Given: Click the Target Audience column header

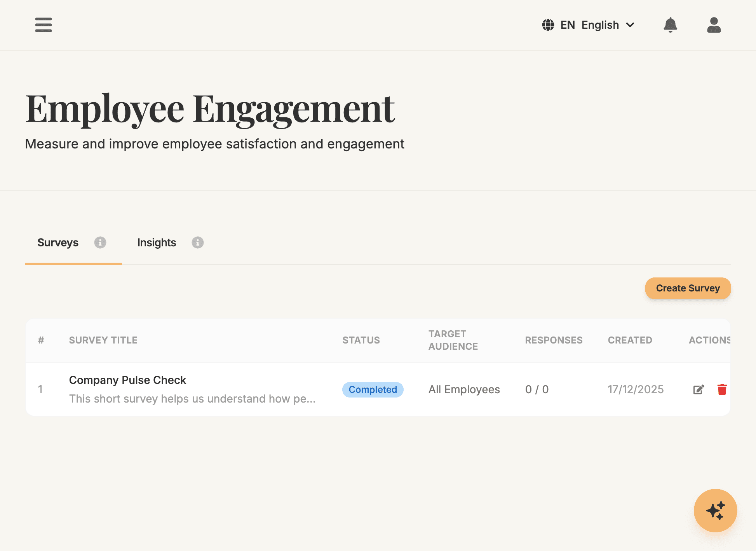Looking at the screenshot, I should pos(453,340).
